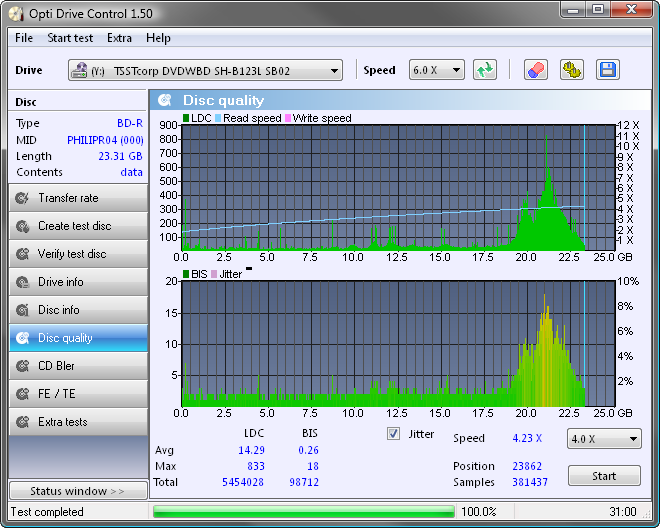Click the Extra tests disc icon
This screenshot has width=660, height=528.
[x=22, y=421]
